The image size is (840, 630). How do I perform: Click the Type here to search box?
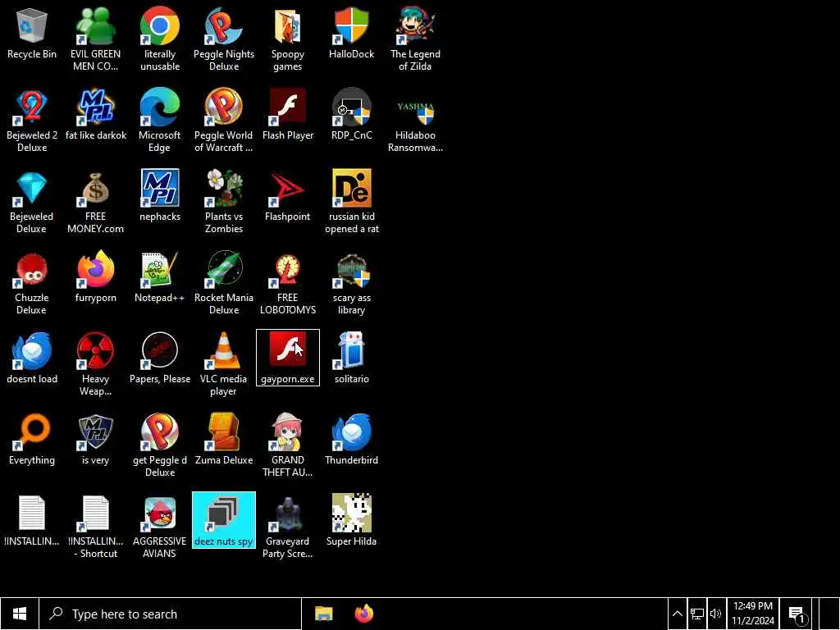(x=171, y=614)
